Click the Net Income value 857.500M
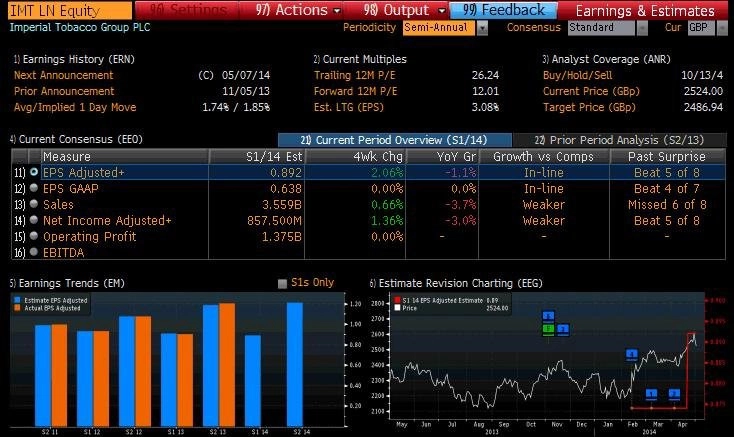Viewport: 734px width, 437px height. [274, 220]
